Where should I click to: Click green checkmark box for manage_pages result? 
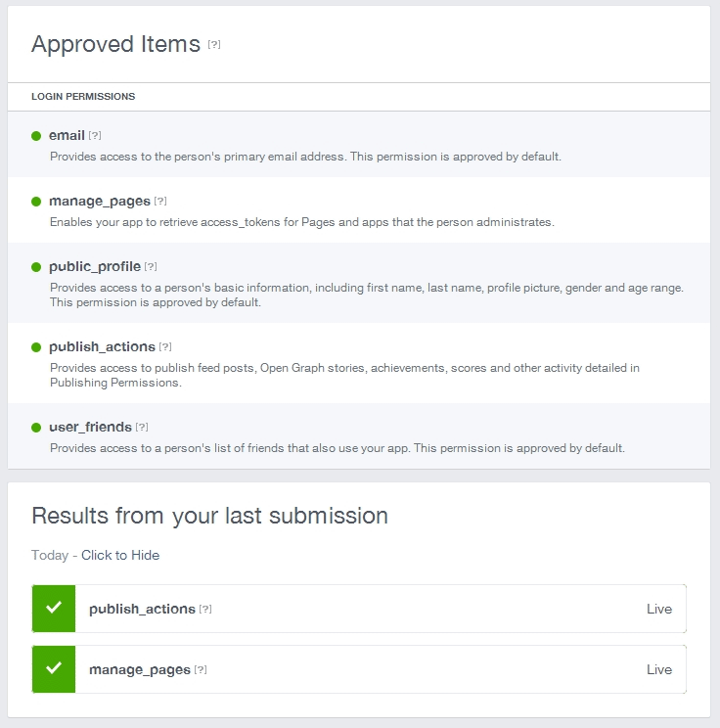pos(54,669)
